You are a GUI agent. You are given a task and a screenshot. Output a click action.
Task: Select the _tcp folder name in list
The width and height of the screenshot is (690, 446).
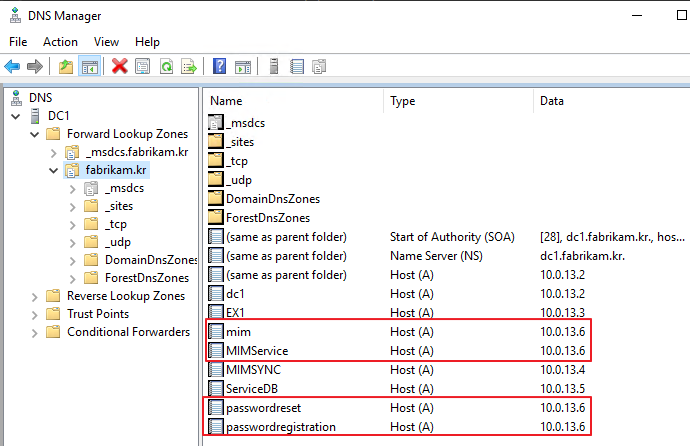237,161
